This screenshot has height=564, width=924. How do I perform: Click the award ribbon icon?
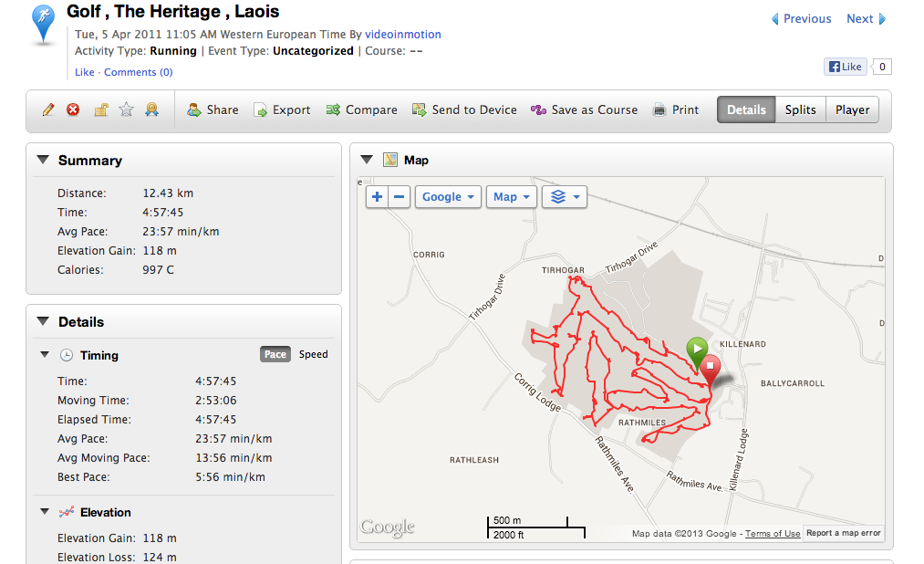(x=152, y=110)
